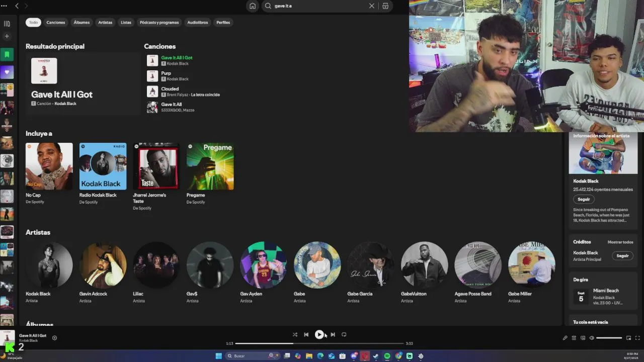This screenshot has width=644, height=362.
Task: Switch to Pódcasts y programas filter
Action: pos(159,22)
